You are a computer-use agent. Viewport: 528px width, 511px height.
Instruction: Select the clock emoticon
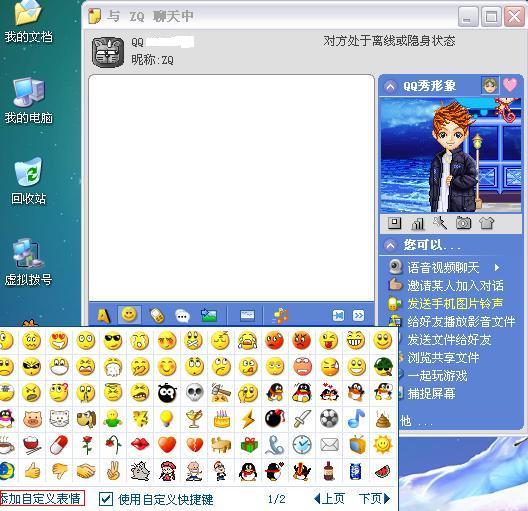tap(302, 445)
